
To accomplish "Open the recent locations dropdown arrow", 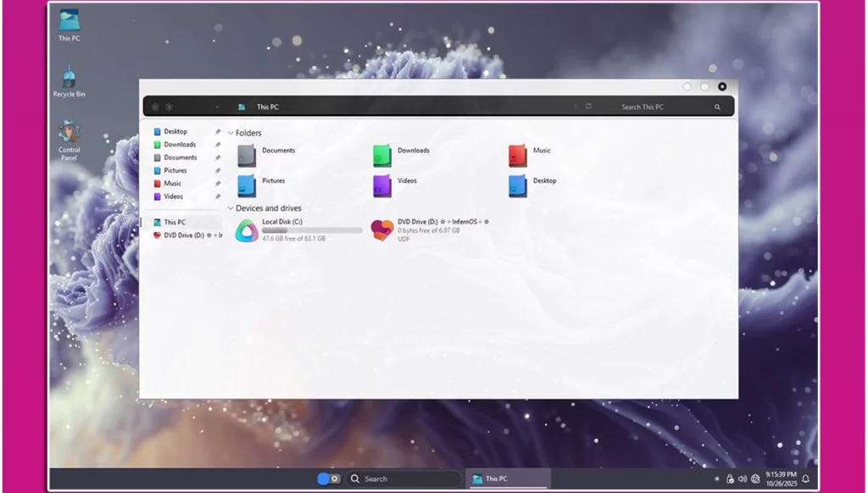I will click(x=217, y=107).
